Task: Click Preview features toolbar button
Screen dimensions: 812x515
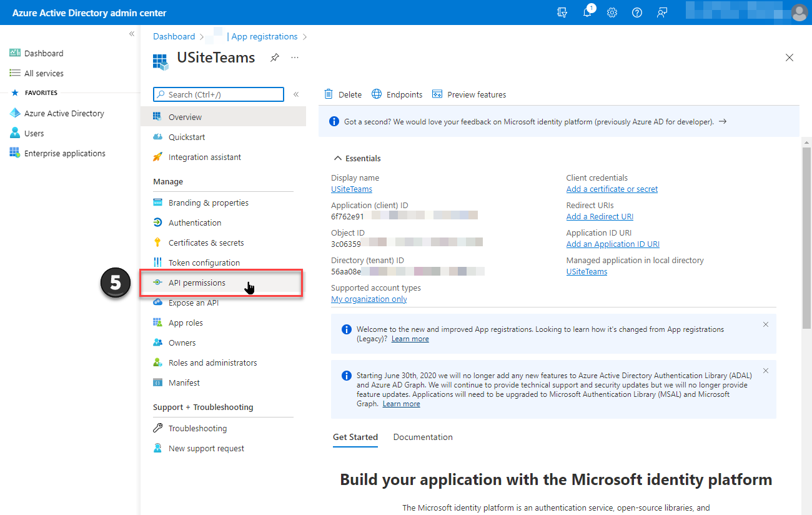Action: click(469, 94)
